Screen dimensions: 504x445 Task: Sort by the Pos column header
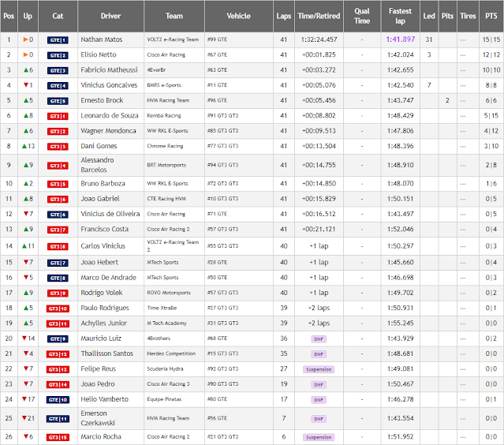coord(9,16)
